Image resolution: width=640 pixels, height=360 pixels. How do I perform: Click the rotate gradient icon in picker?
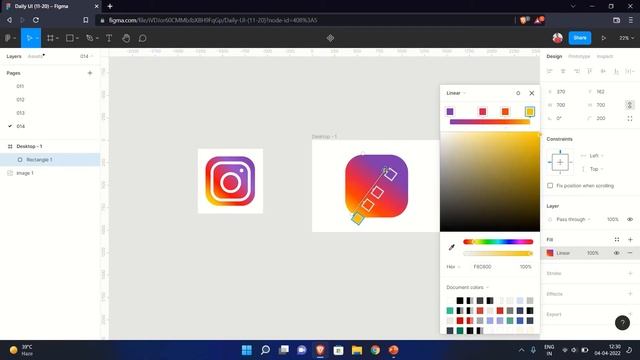(518, 93)
